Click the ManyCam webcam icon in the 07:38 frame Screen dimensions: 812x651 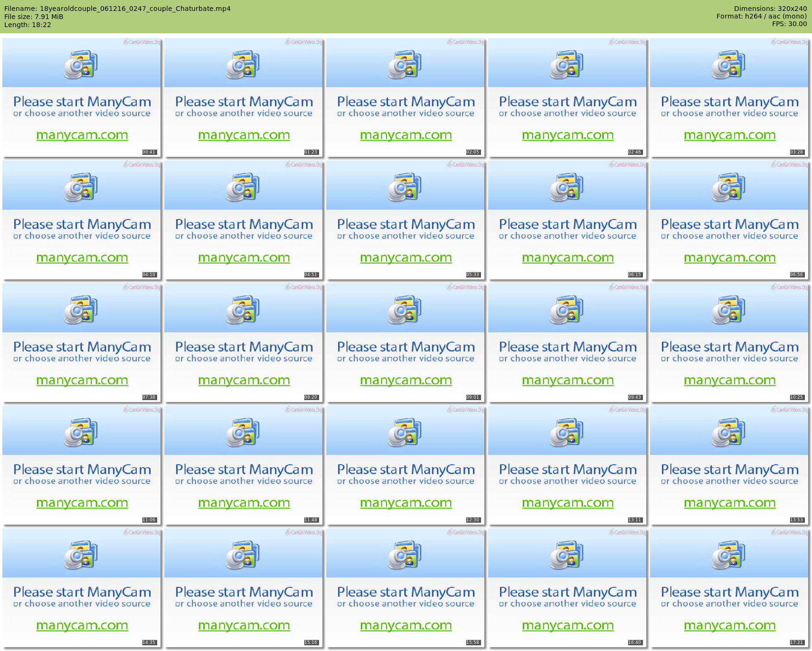pyautogui.click(x=81, y=310)
